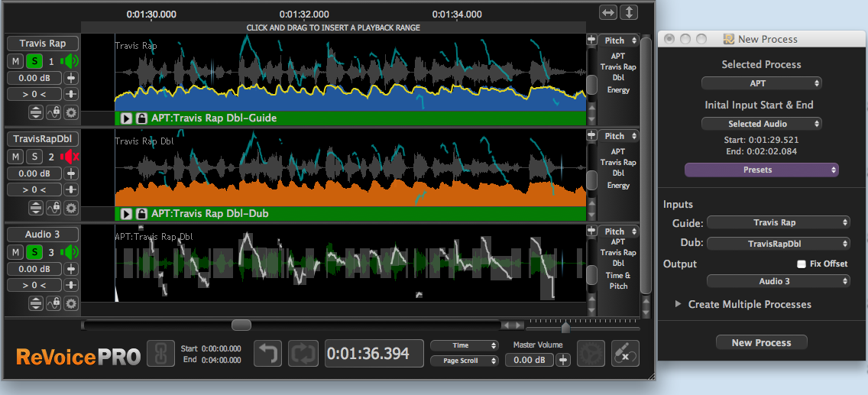Toggle solo on the TravisRapDbl track
The width and height of the screenshot is (868, 395).
tap(34, 157)
